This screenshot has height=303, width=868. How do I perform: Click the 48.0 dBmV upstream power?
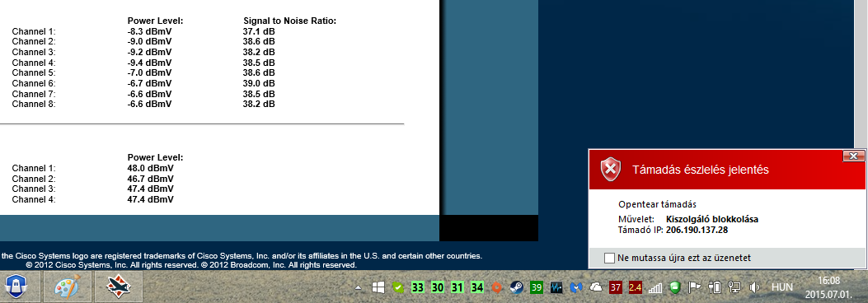pos(151,168)
